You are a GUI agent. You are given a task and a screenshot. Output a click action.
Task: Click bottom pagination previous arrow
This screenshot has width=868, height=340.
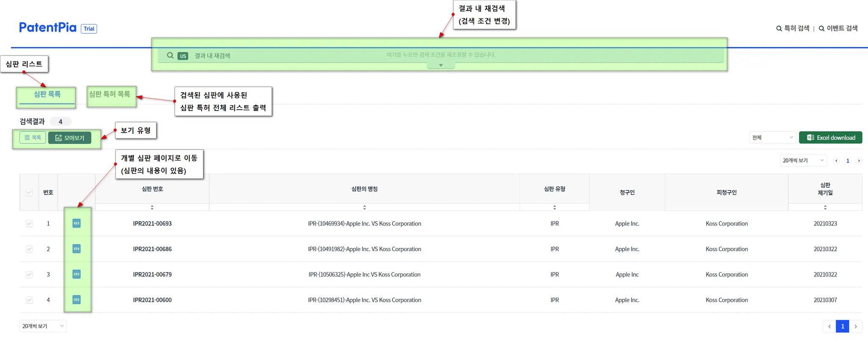click(x=829, y=326)
